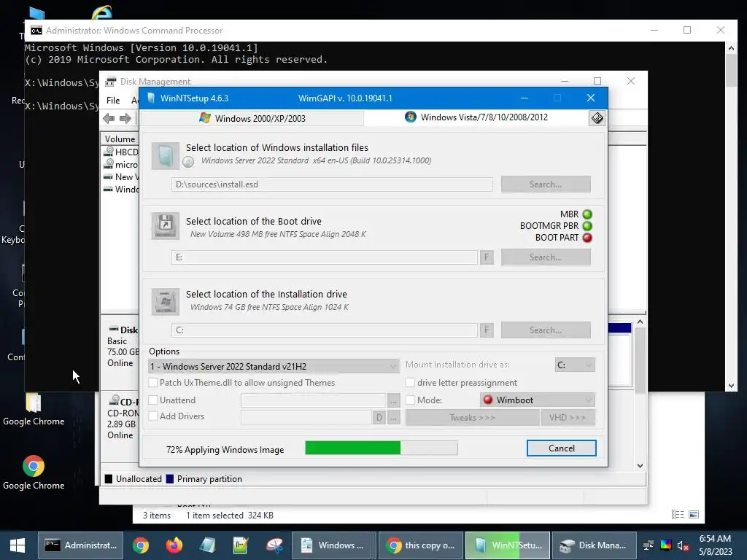This screenshot has height=560, width=747.
Task: Click the BOOTMGR PBR green status indicator
Action: [x=587, y=226]
